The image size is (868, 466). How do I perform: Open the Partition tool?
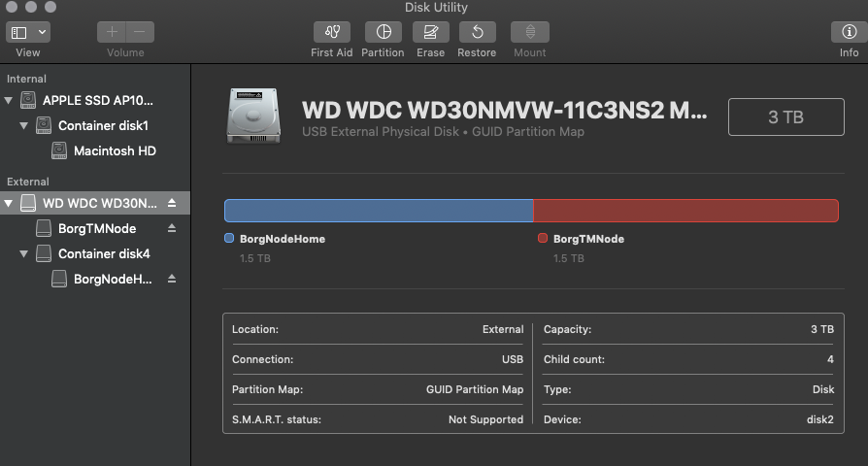pyautogui.click(x=384, y=32)
